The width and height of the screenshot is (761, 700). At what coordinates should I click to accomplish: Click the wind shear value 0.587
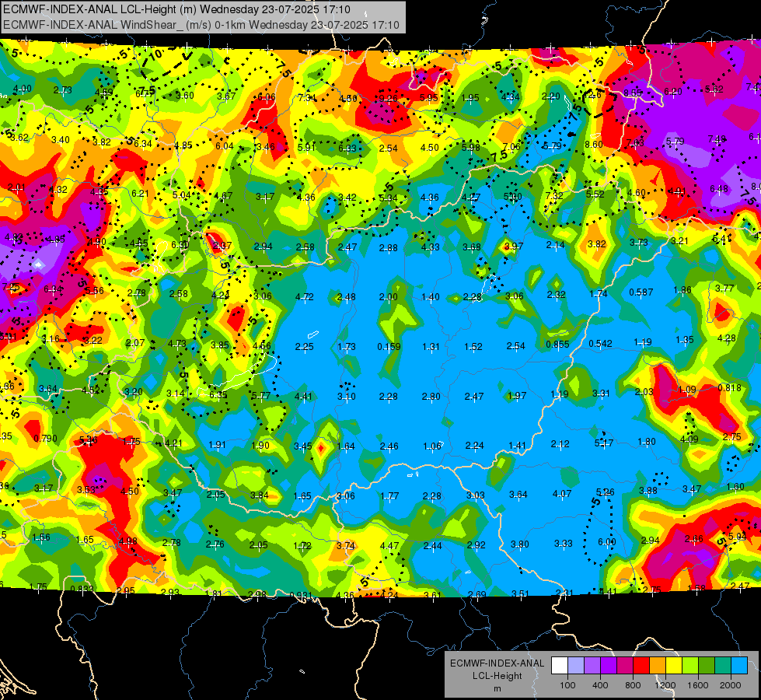point(641,292)
